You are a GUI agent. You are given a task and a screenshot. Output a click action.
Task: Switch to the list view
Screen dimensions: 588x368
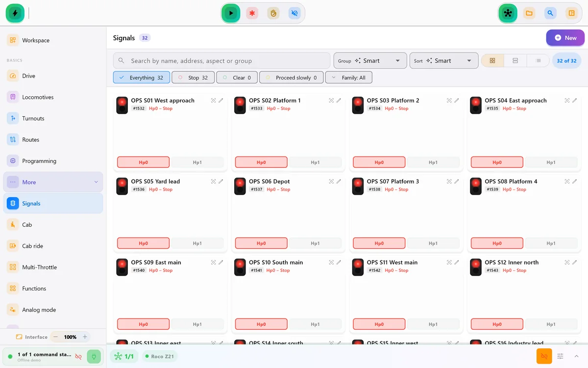538,61
